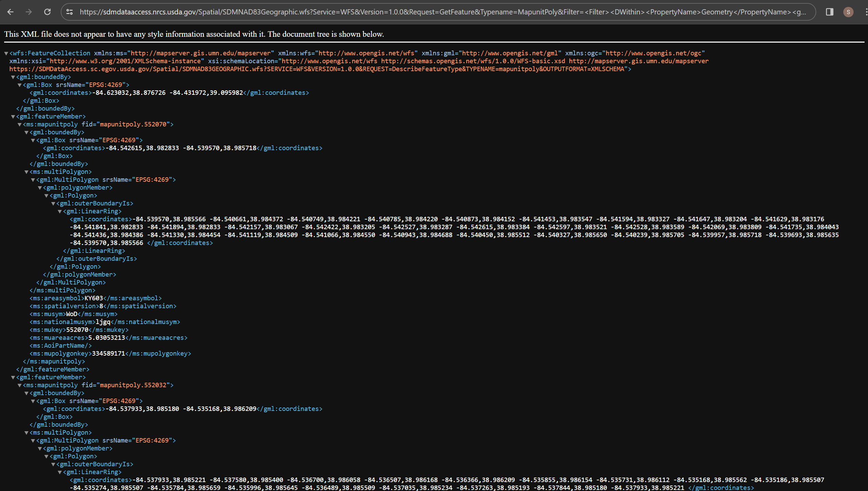This screenshot has width=868, height=491.
Task: Open the profile avatar labeled S
Action: pos(848,12)
